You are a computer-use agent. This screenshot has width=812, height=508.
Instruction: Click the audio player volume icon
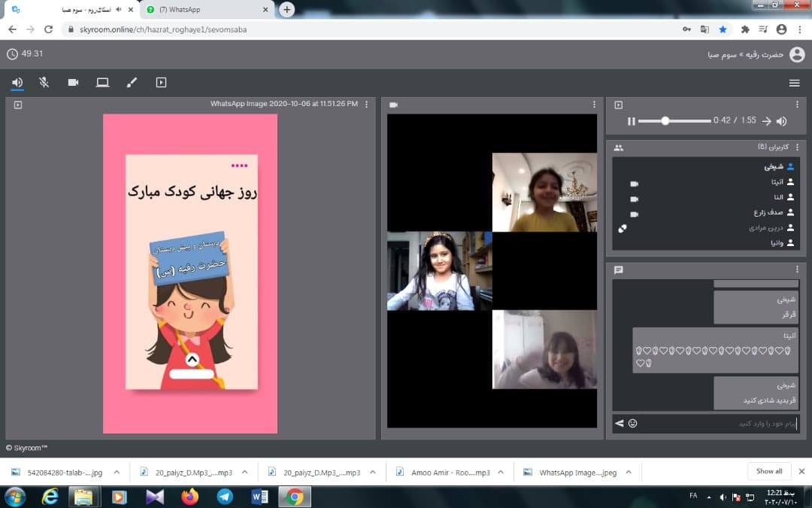pos(782,121)
